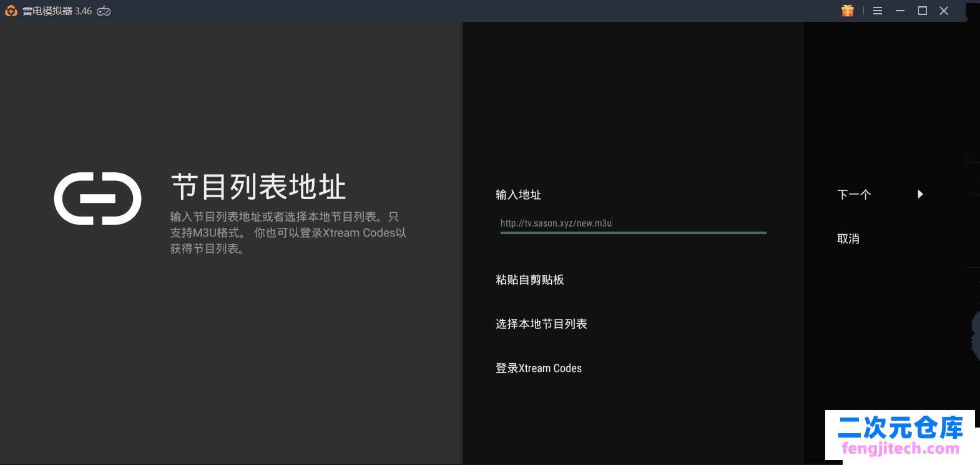Click the arrow beside 下一个
This screenshot has height=465, width=980.
[x=920, y=194]
